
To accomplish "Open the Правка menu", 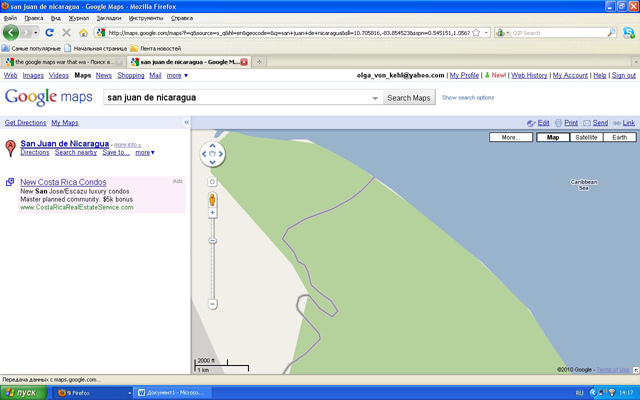I will click(33, 18).
